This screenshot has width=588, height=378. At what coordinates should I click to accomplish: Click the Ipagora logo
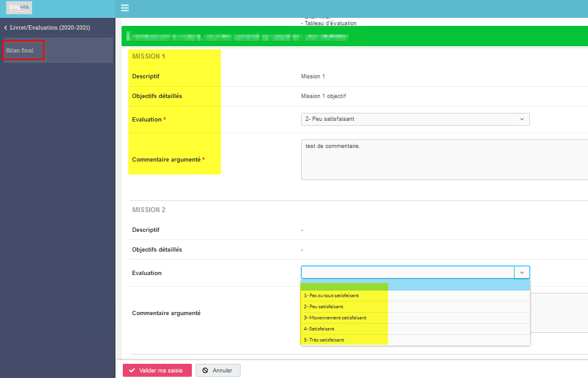[19, 7]
